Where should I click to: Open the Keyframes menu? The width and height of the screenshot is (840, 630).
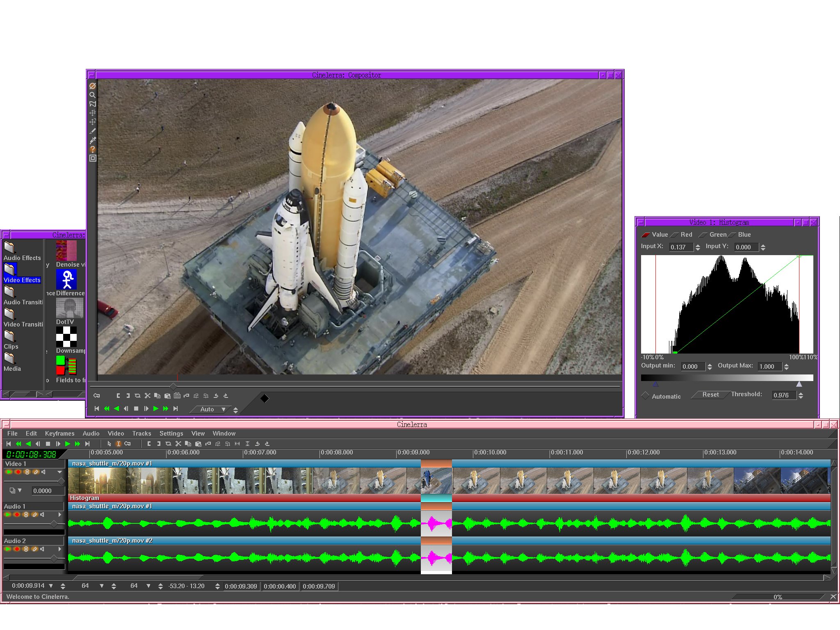[x=59, y=434]
